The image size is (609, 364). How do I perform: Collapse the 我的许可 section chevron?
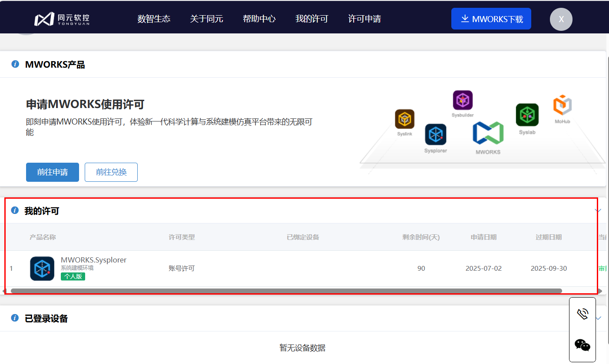pos(598,211)
